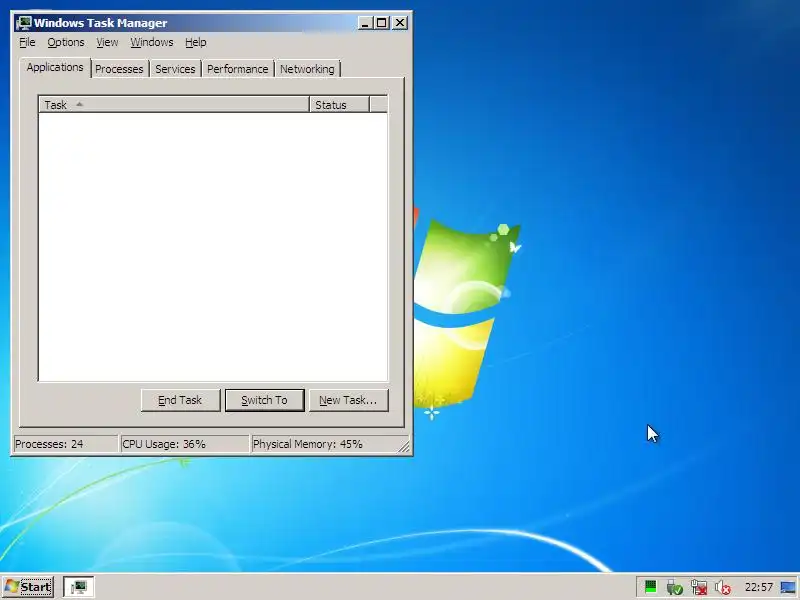Open the Options menu
Viewport: 800px width, 600px height.
[66, 42]
